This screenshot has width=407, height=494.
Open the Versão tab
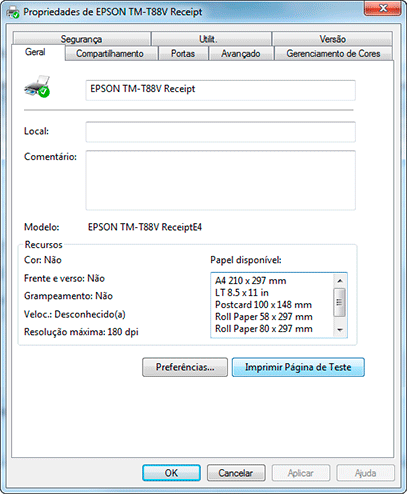pyautogui.click(x=332, y=39)
